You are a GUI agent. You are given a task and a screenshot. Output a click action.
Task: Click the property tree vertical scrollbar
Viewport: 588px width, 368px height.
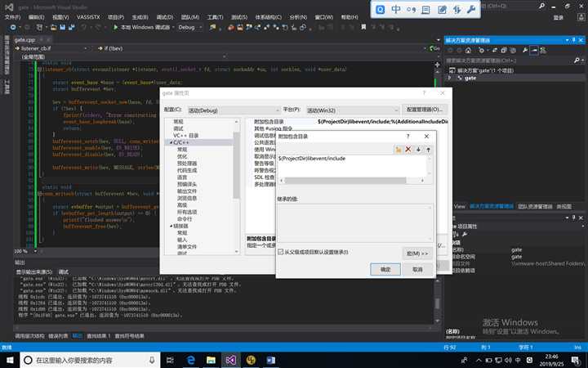click(236, 165)
